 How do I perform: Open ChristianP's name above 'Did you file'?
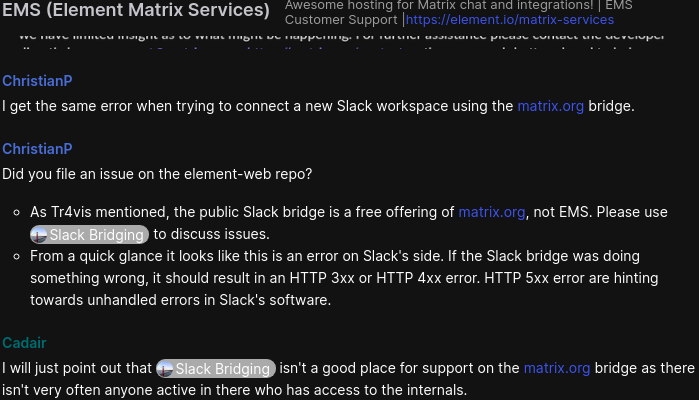coord(37,149)
